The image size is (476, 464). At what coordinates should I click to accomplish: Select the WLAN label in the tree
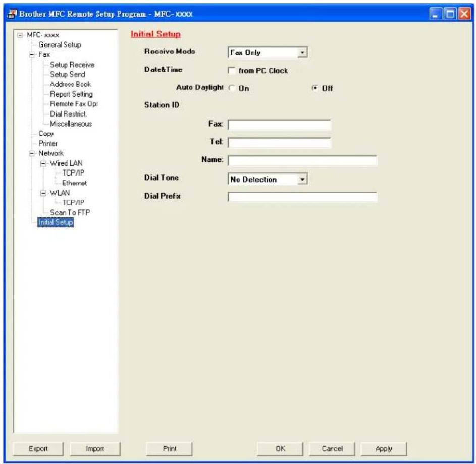point(60,193)
